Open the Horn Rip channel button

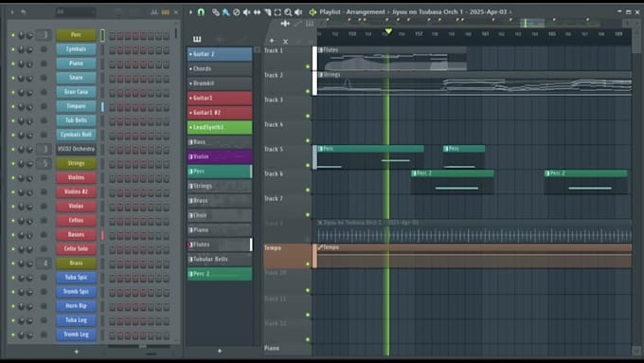tap(76, 306)
